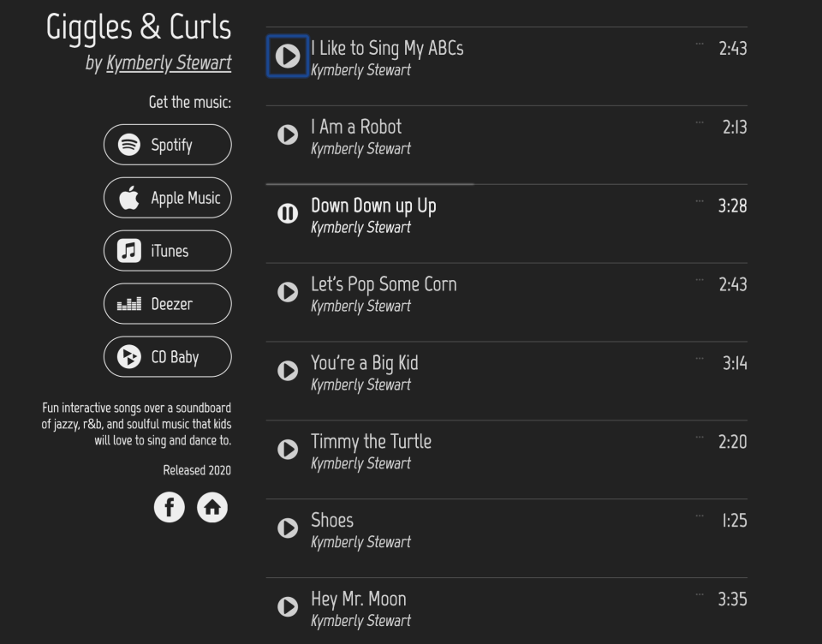Open the iTunes store link
The image size is (822, 644).
tap(168, 251)
